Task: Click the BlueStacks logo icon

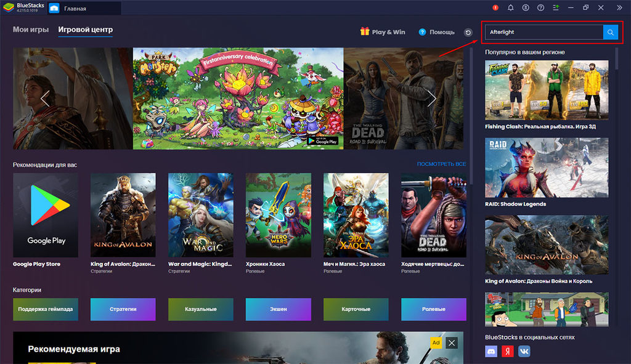Action: (x=9, y=7)
